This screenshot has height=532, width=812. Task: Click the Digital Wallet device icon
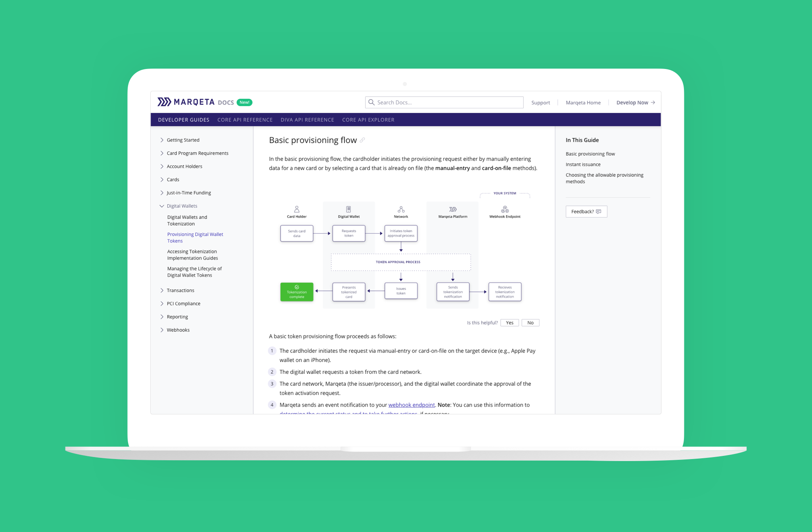pyautogui.click(x=349, y=209)
